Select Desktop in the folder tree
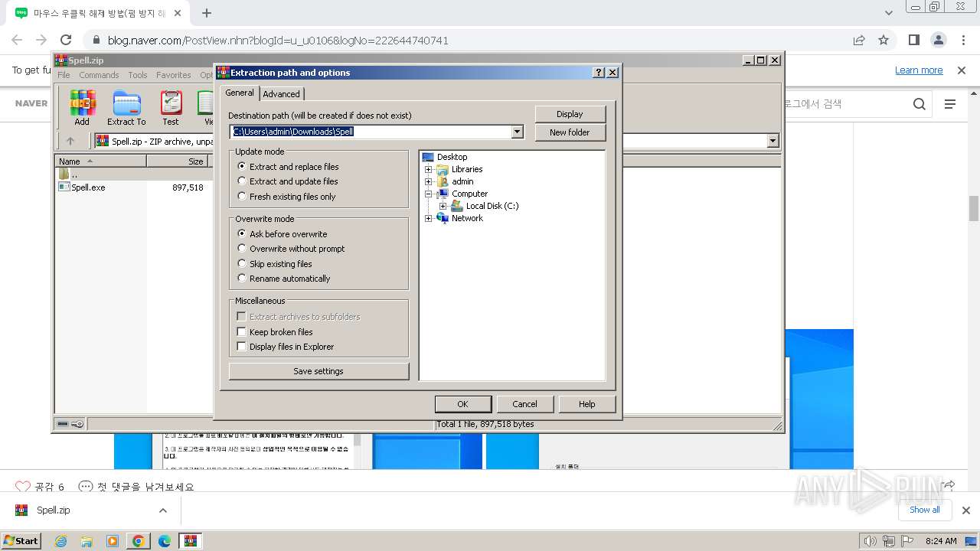Image resolution: width=980 pixels, height=551 pixels. tap(452, 157)
